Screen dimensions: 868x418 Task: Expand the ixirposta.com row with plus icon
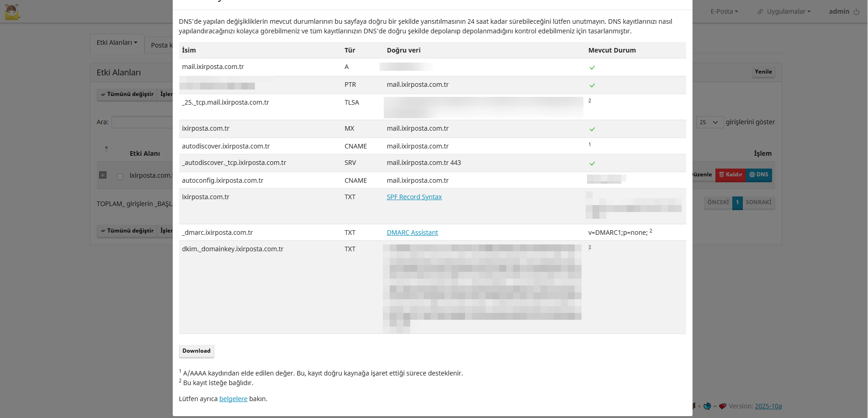[103, 175]
